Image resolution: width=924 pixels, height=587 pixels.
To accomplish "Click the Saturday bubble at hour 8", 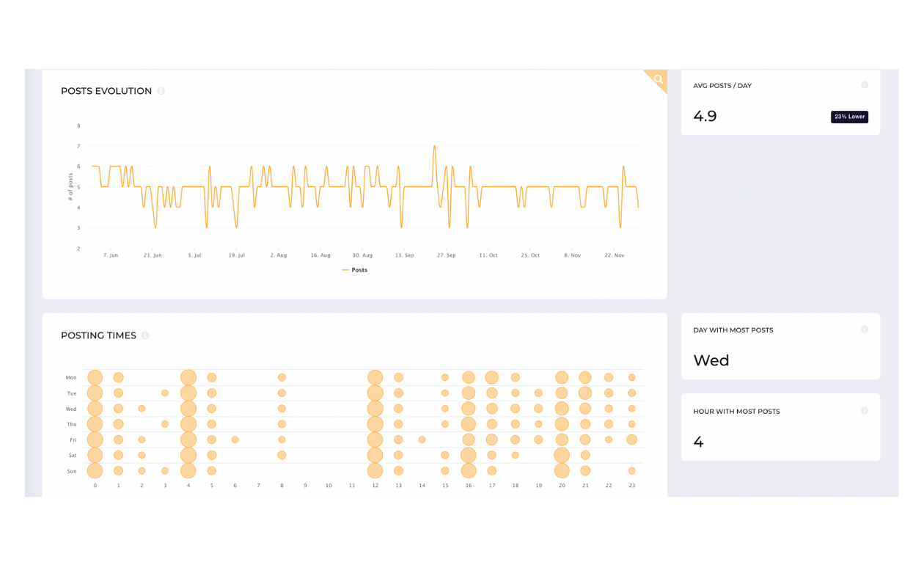I will (x=282, y=455).
